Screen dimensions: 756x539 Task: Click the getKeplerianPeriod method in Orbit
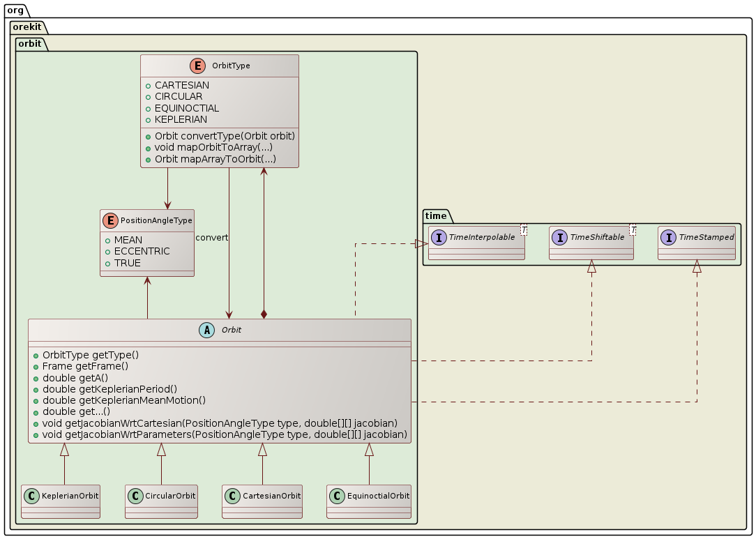click(109, 389)
